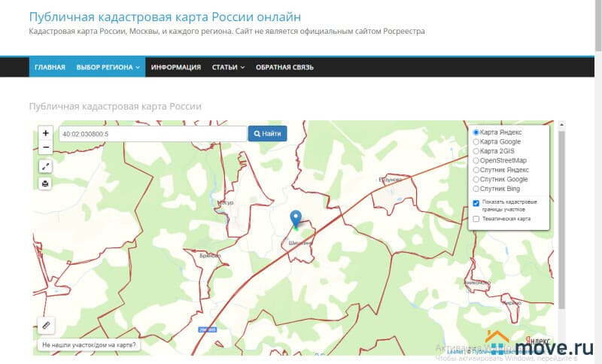Click the zoom in plus button
Screen dimensions: 602x364
pyautogui.click(x=46, y=133)
